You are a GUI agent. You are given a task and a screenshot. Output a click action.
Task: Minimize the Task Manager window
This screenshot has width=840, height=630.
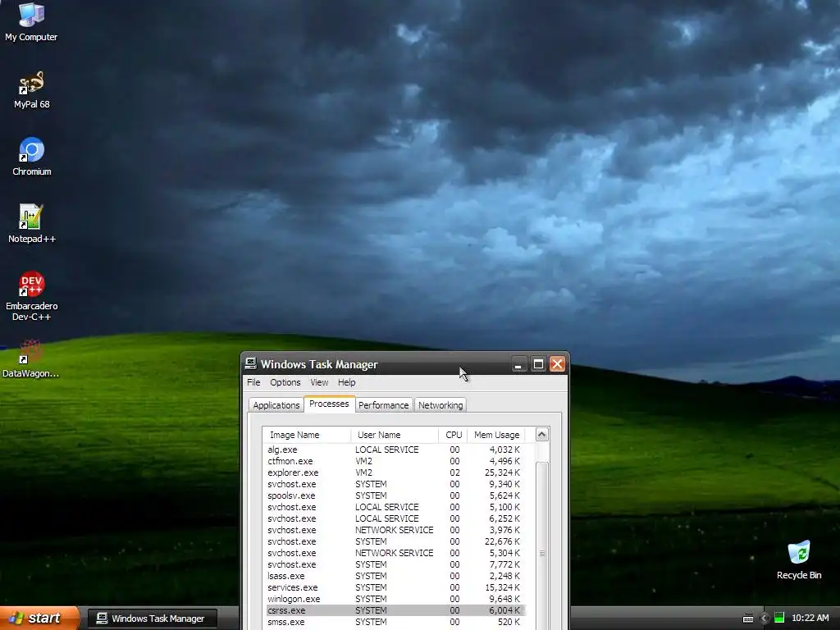pos(518,364)
